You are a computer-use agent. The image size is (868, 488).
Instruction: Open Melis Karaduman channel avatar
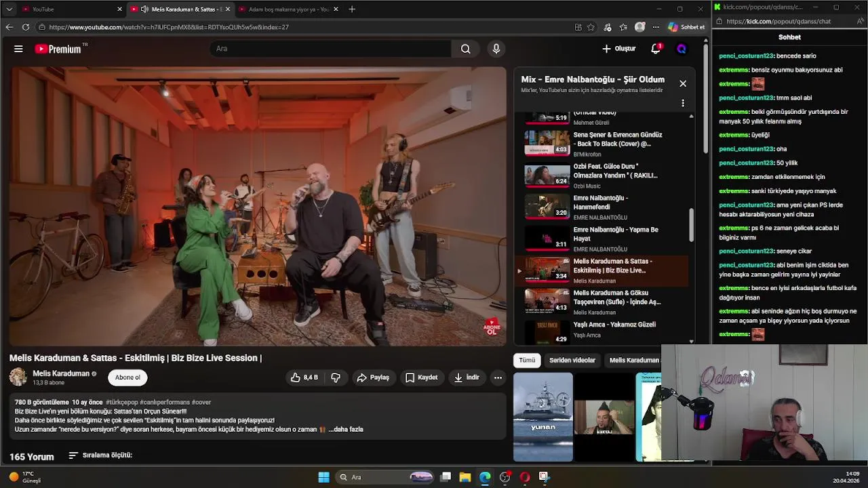pyautogui.click(x=18, y=377)
